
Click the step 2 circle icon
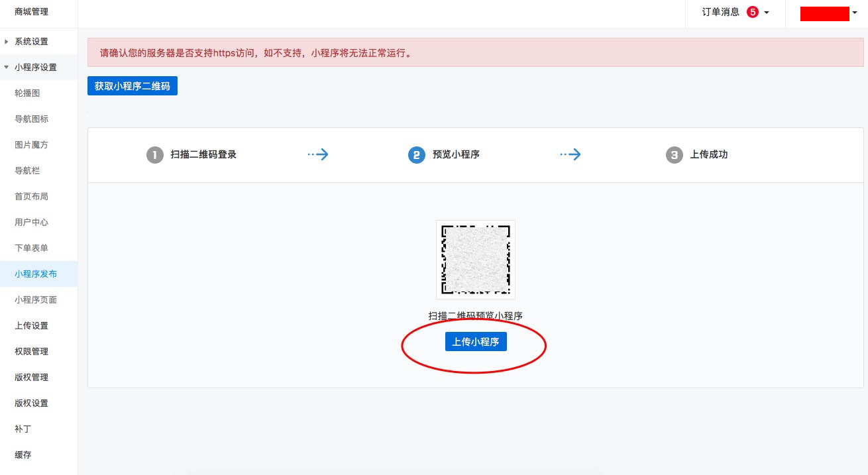click(417, 155)
